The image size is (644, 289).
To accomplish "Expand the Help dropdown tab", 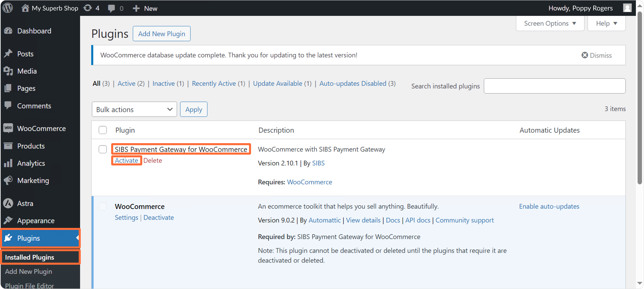I will (606, 23).
